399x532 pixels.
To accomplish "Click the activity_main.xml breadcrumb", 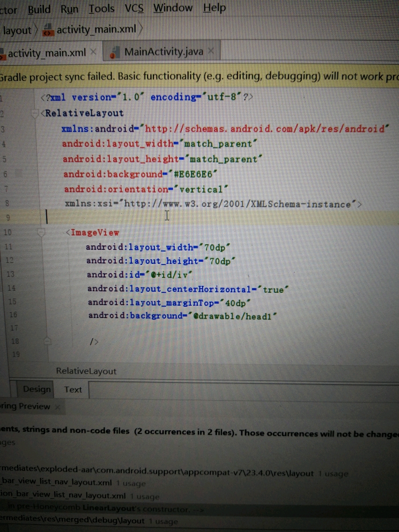I will 97,29.
